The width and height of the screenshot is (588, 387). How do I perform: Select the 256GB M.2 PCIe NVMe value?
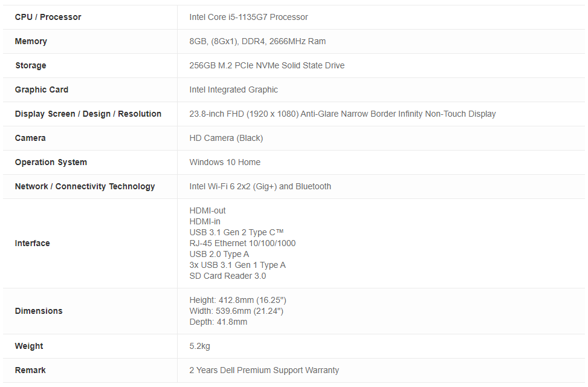point(267,65)
